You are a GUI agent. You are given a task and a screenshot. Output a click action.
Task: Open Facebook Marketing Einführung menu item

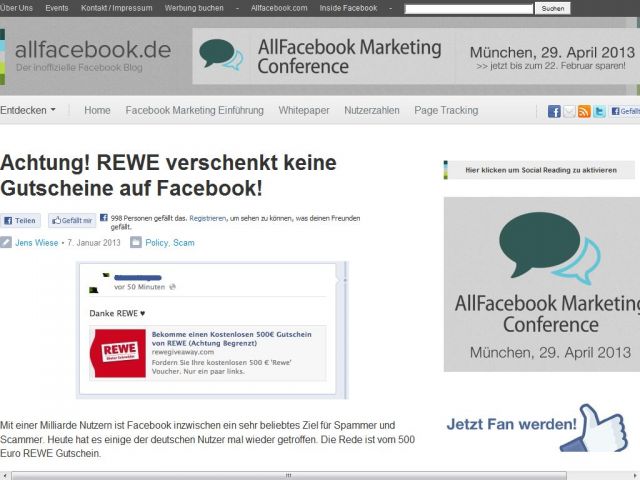click(x=194, y=110)
